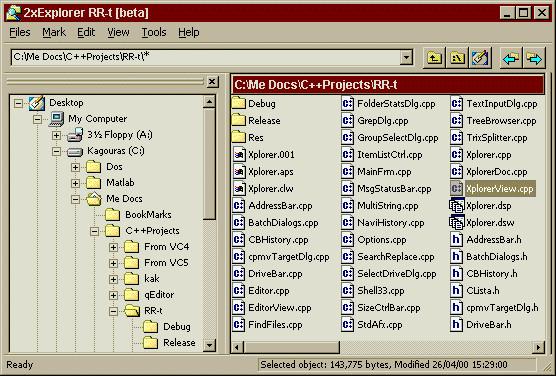Screen dimensions: 556x376
Task: Expand the kak folder node
Action: [x=113, y=279]
